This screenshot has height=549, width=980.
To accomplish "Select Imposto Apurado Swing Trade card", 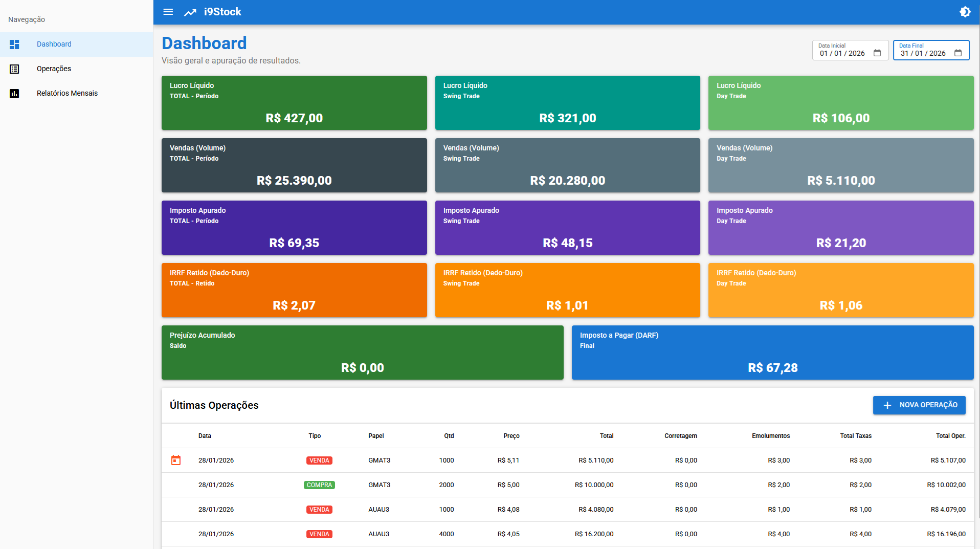I will (x=567, y=228).
